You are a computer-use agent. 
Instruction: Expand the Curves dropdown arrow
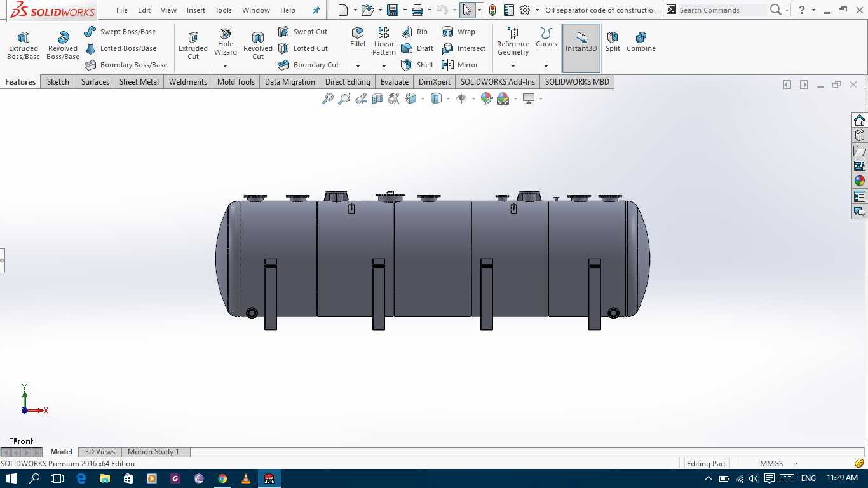coord(546,66)
